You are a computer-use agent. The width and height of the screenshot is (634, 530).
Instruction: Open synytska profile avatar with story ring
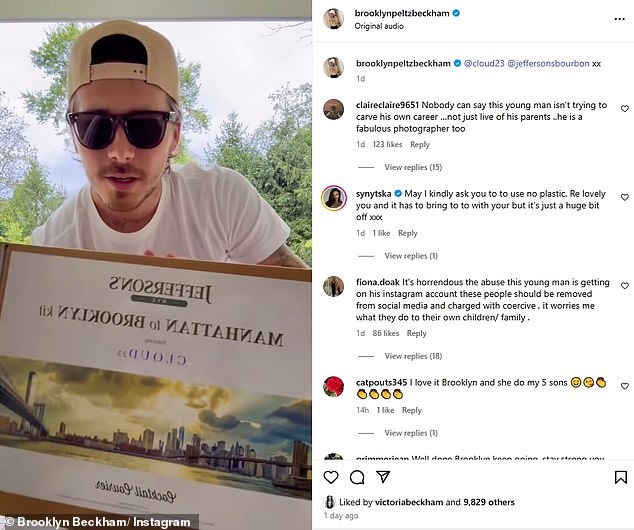pos(334,198)
